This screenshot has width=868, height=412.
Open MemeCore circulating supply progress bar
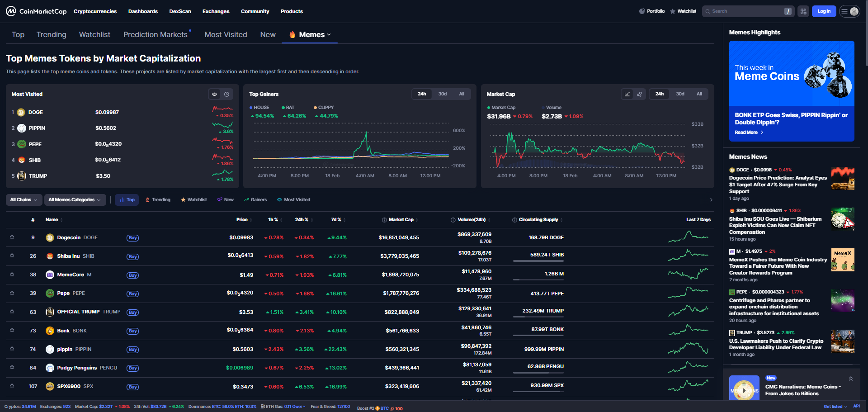[x=538, y=280]
